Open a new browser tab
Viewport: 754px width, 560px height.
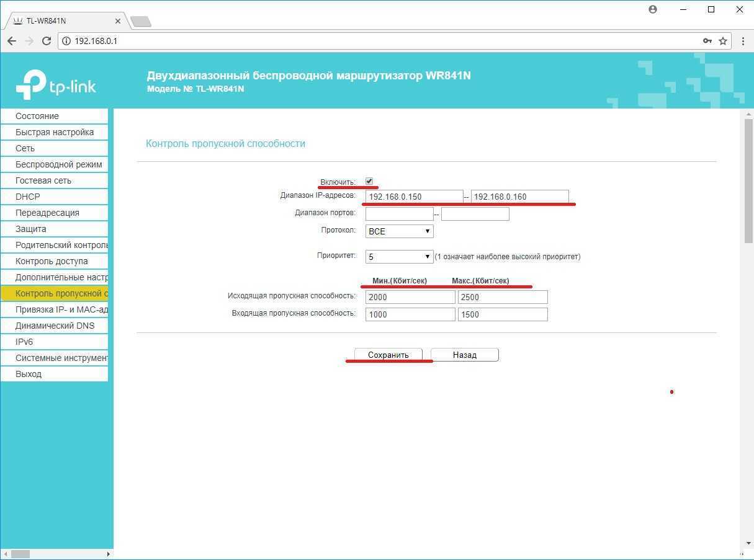coord(141,22)
